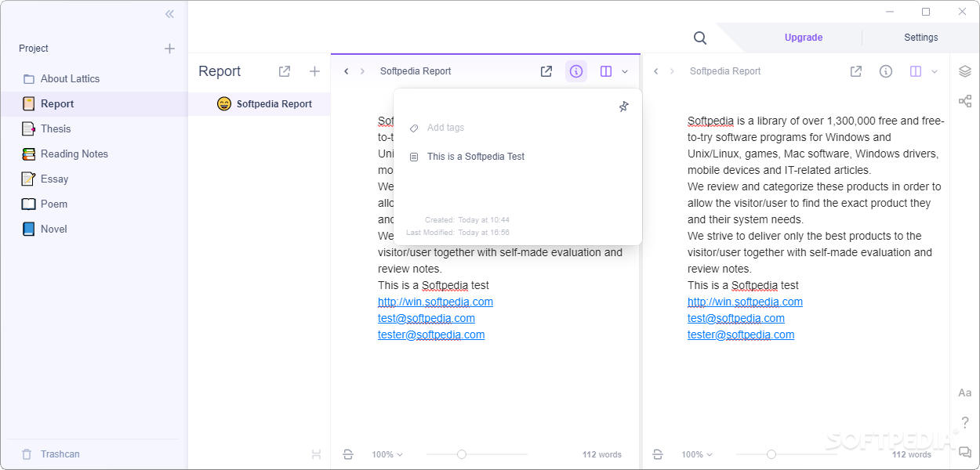The image size is (980, 470).
Task: Follow http://win.softpedia.com link in left pane
Action: pyautogui.click(x=435, y=302)
